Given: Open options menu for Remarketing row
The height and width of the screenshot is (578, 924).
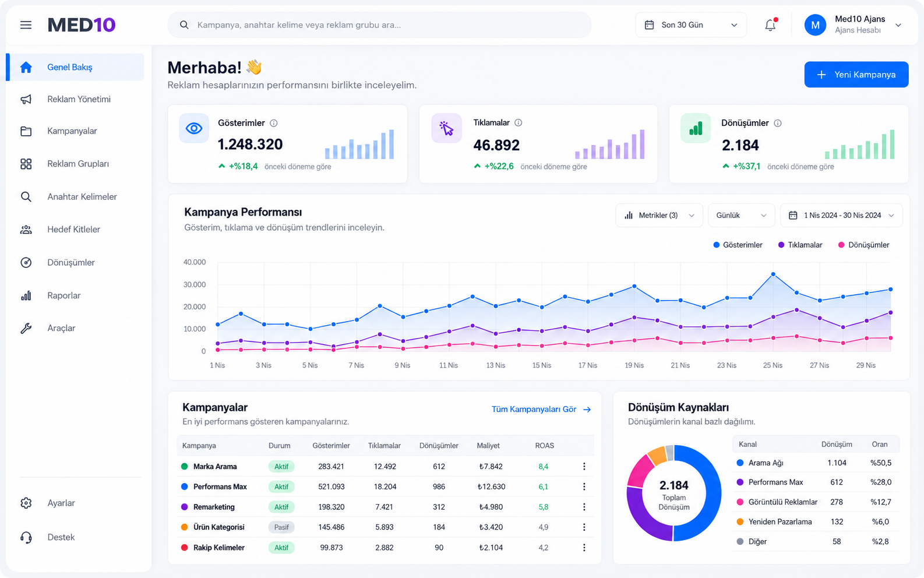Looking at the screenshot, I should pos(584,507).
